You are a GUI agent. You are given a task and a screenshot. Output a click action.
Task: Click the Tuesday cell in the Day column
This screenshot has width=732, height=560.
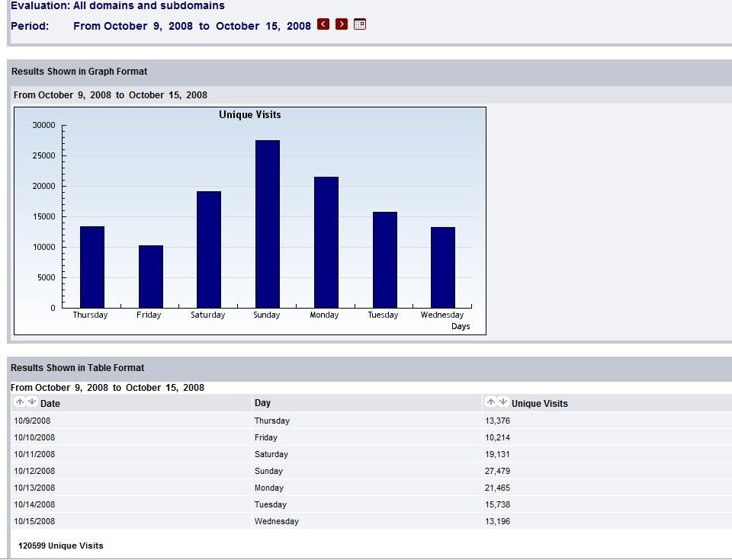[271, 504]
